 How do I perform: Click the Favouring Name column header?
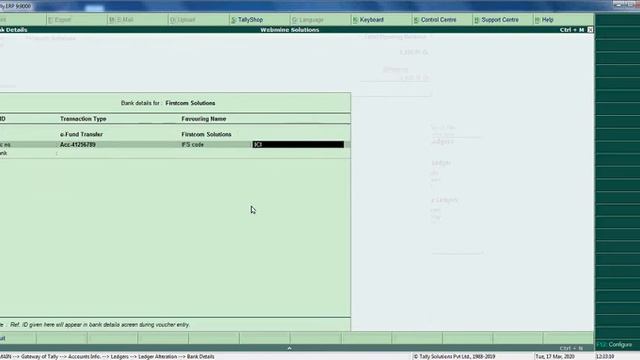pos(204,119)
